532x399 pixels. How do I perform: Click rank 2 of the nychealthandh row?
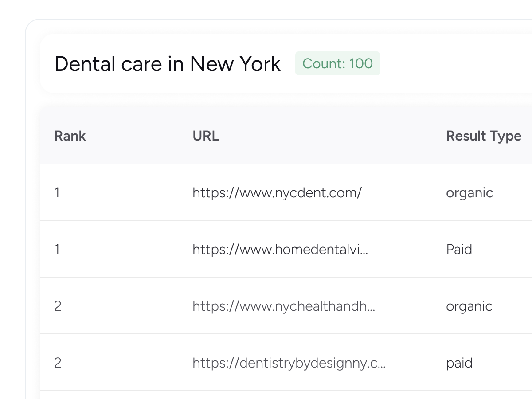pos(58,306)
